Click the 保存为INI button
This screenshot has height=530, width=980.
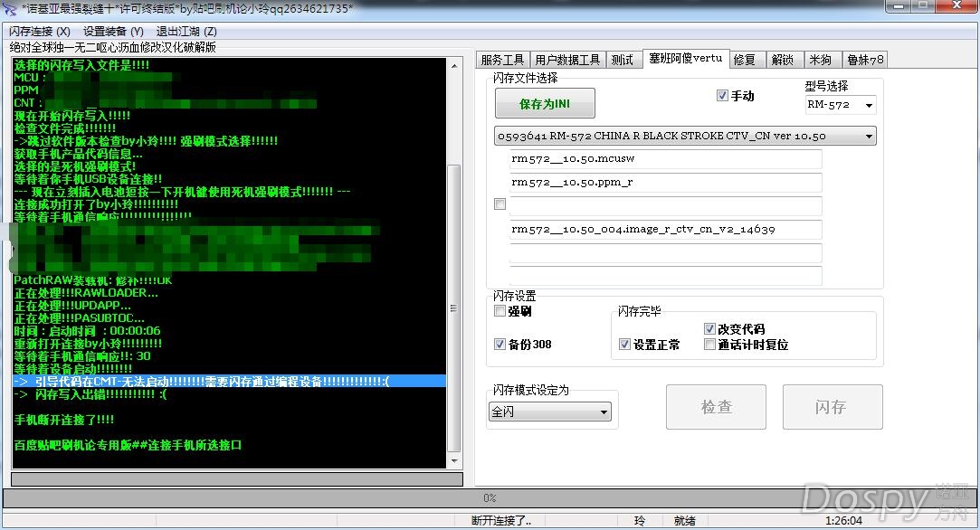(x=545, y=104)
